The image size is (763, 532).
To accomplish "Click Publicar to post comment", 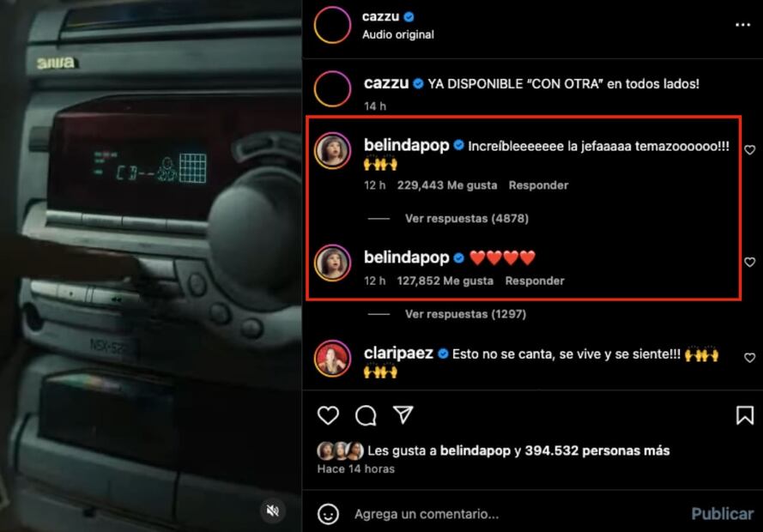I will point(722,514).
